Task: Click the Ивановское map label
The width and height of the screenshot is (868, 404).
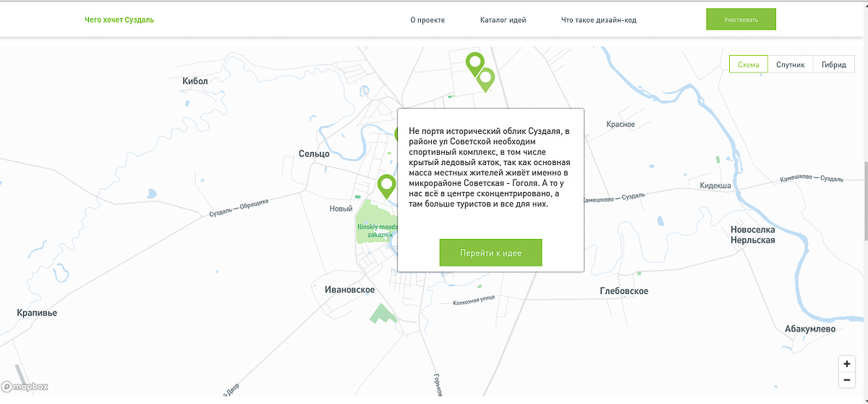Action: tap(349, 290)
